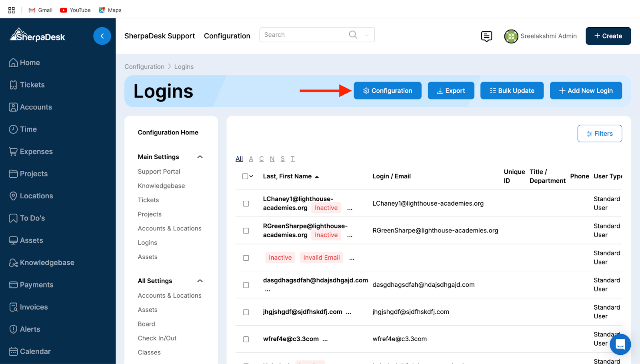
Task: Open the chat support bubble
Action: (620, 344)
